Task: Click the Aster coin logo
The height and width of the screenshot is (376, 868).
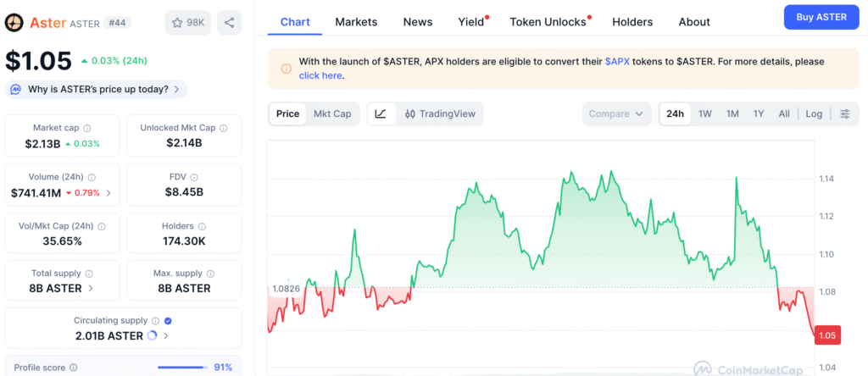Action: tap(14, 23)
